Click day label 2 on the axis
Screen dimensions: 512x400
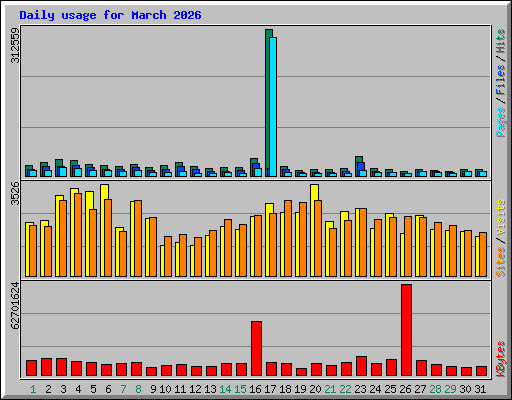48,389
